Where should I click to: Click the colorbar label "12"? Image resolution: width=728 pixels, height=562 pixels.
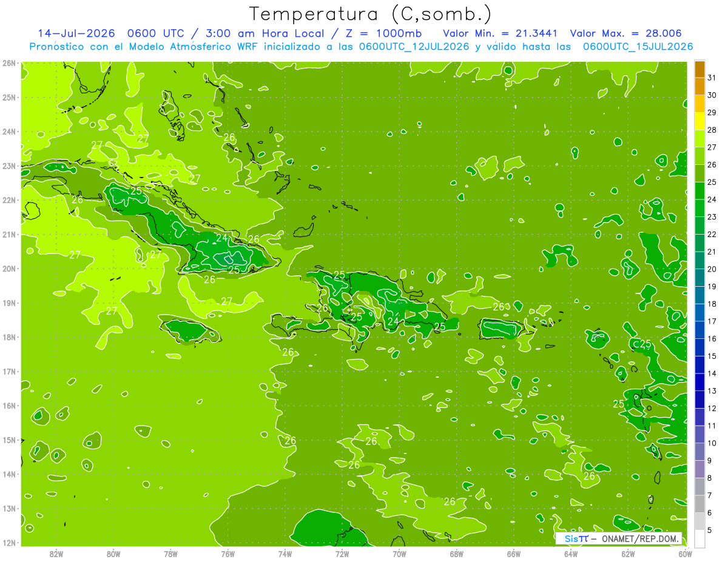(712, 408)
